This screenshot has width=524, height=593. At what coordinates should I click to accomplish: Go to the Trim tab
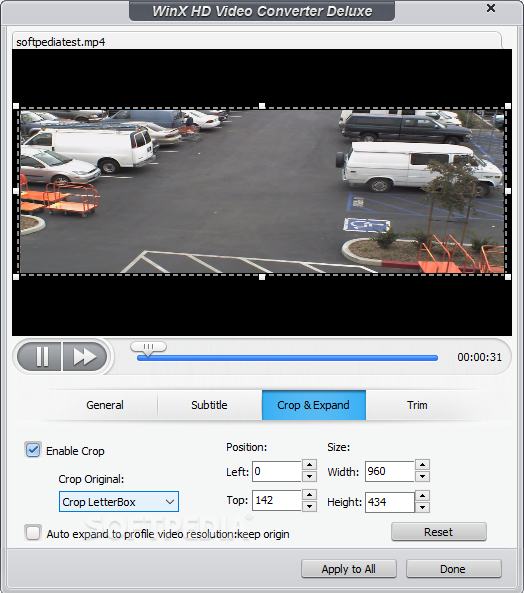pos(417,405)
